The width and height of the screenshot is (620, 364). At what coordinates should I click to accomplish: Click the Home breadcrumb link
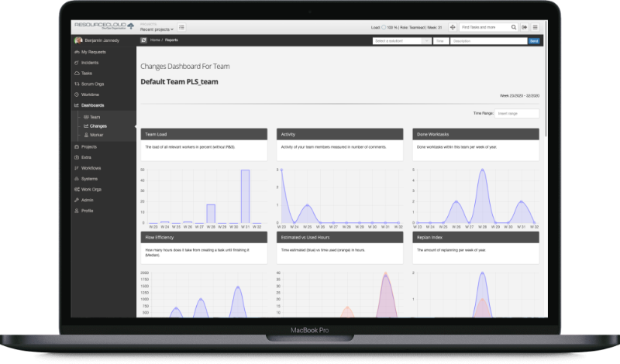coord(155,40)
